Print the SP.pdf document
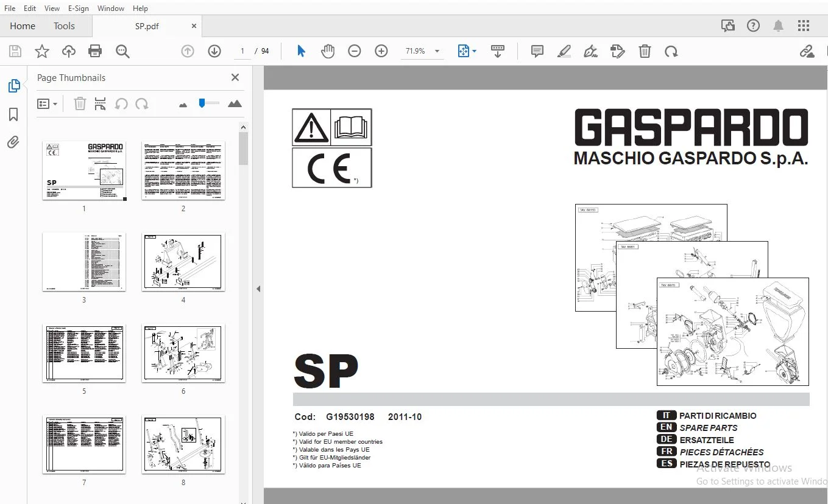The width and height of the screenshot is (828, 504). pyautogui.click(x=95, y=52)
